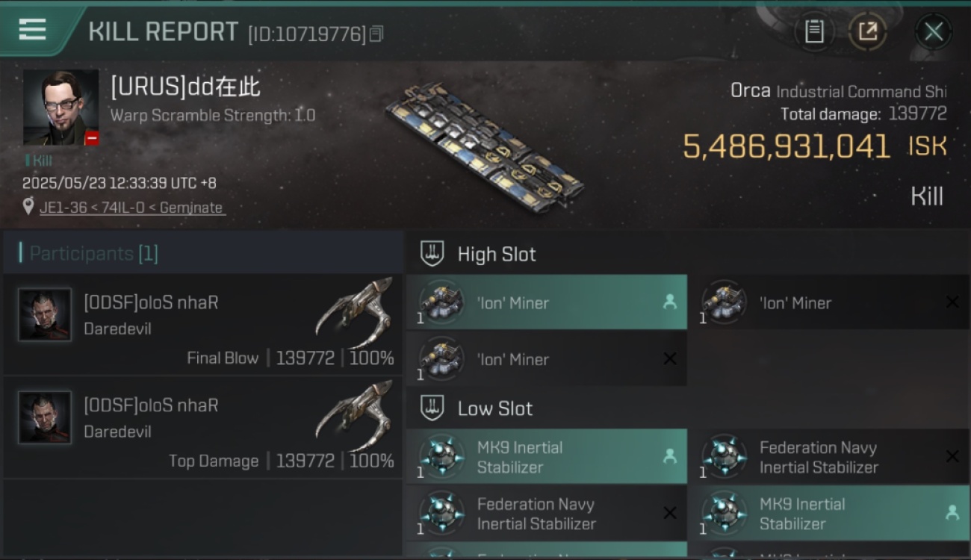Select the Participants tab

(93, 253)
